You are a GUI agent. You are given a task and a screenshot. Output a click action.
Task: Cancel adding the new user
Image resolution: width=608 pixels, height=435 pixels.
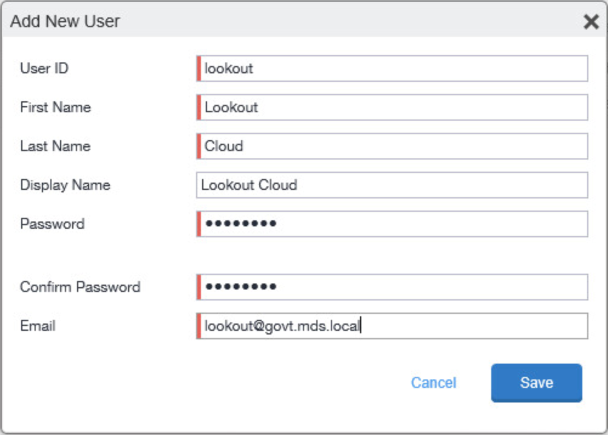(x=434, y=383)
